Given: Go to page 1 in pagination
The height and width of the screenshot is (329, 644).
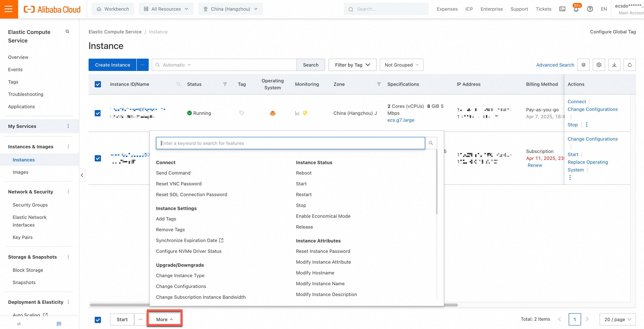Looking at the screenshot, I should pos(574,319).
